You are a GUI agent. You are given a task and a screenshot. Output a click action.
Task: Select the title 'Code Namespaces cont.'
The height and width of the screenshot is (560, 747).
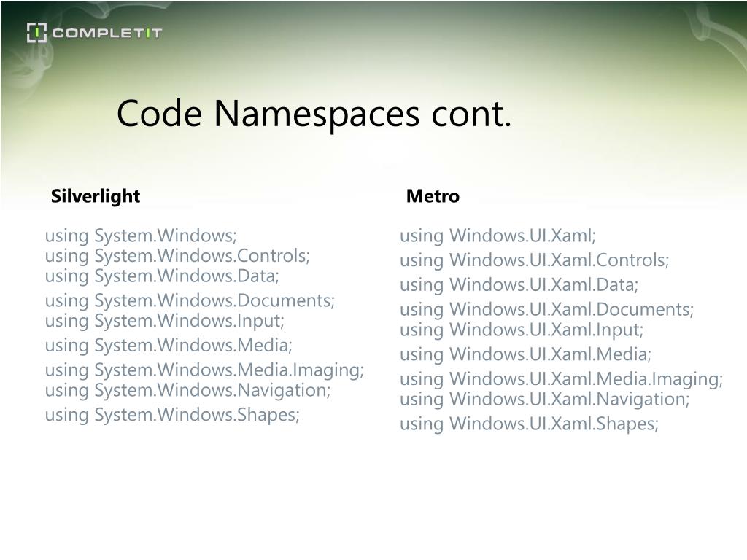point(314,114)
